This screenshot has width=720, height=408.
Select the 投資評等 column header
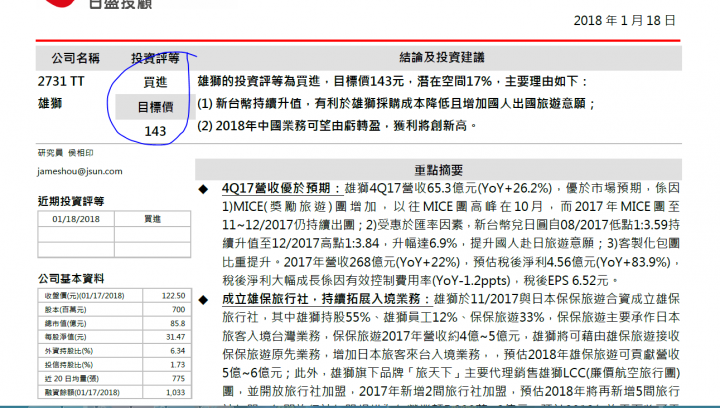coord(155,58)
